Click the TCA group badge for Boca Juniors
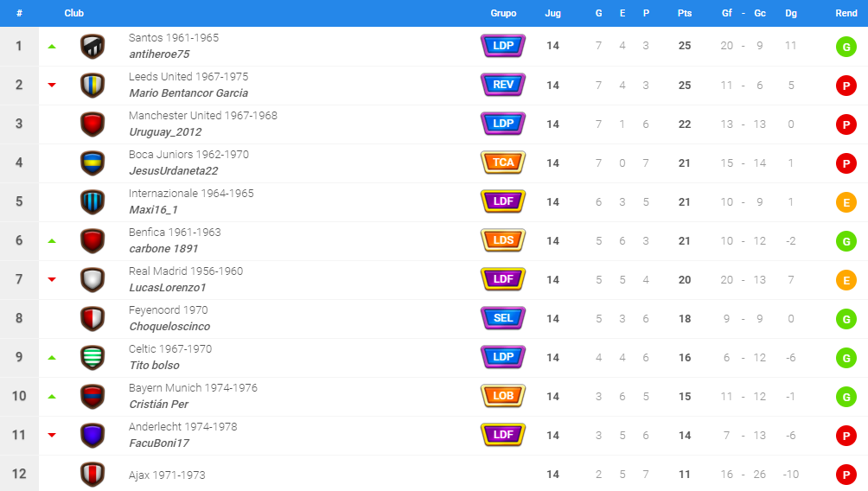Screen dimensions: 868x491 point(503,163)
